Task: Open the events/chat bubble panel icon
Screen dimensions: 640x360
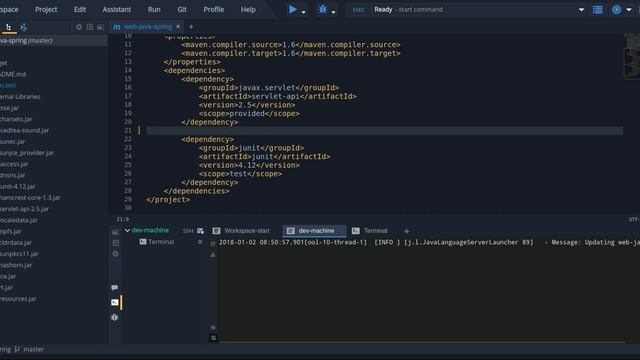Action: [x=115, y=288]
